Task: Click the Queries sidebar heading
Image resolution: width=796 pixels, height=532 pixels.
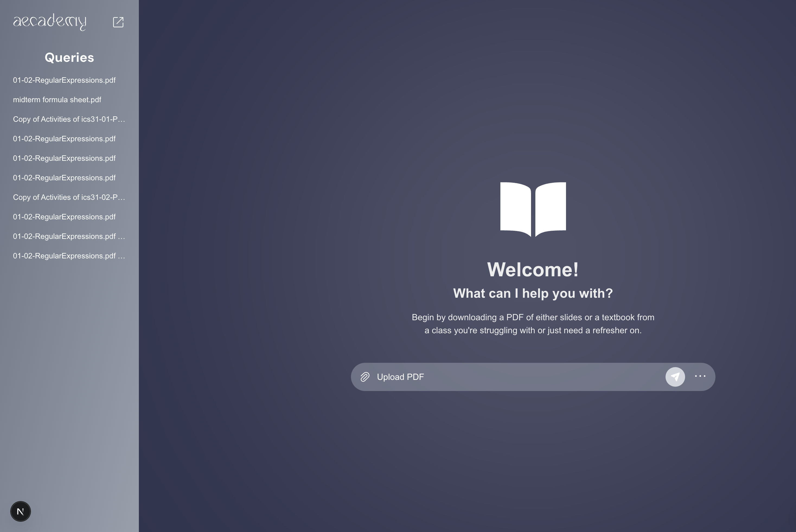Action: (69, 58)
